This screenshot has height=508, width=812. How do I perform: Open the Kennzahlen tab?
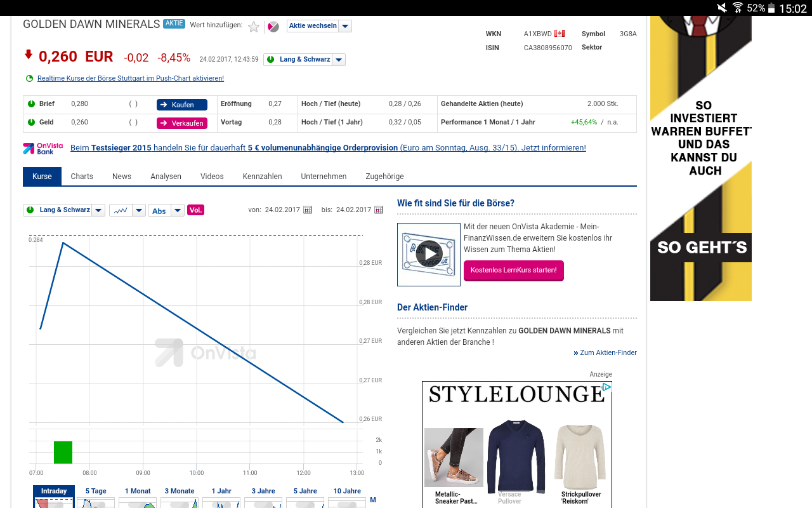pos(262,177)
